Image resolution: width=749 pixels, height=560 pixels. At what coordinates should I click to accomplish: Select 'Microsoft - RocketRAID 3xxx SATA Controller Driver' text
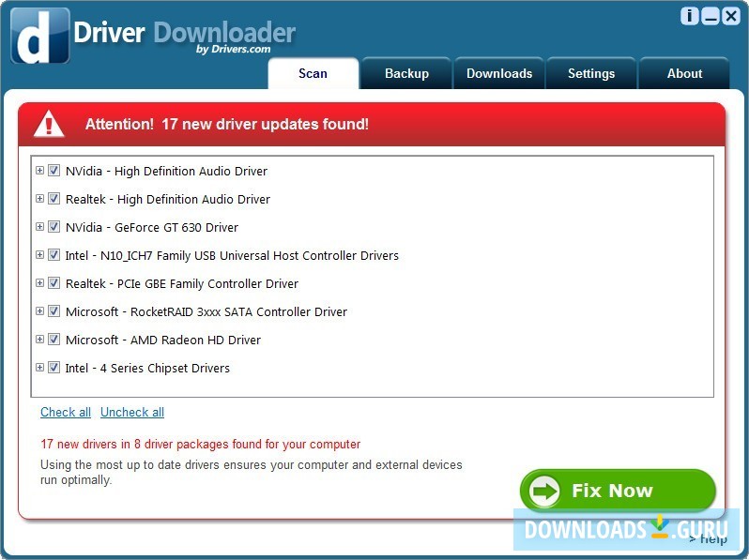(206, 311)
